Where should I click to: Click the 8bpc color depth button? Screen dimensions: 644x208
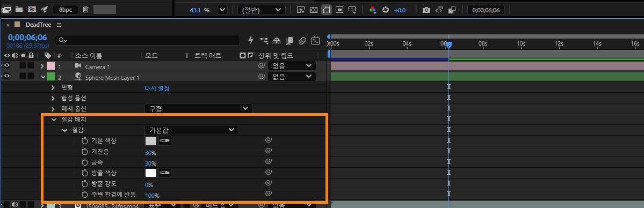click(66, 9)
